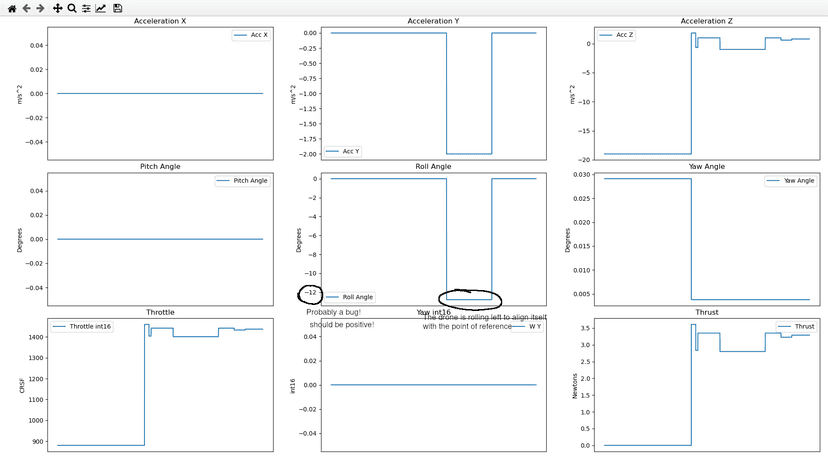Save the figure with floppy icon
Viewport: 828px width, 456px height.
click(118, 8)
